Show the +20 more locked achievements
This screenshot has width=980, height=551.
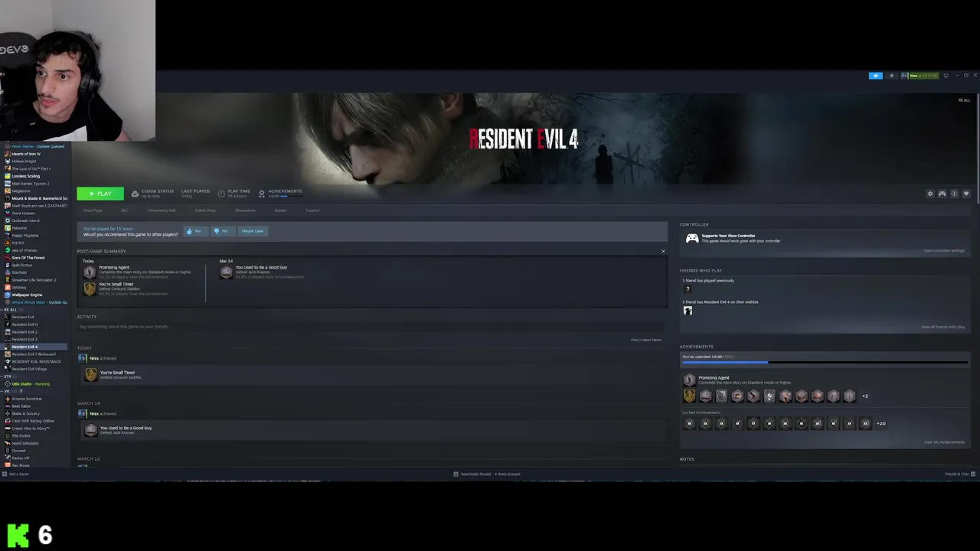tap(881, 423)
